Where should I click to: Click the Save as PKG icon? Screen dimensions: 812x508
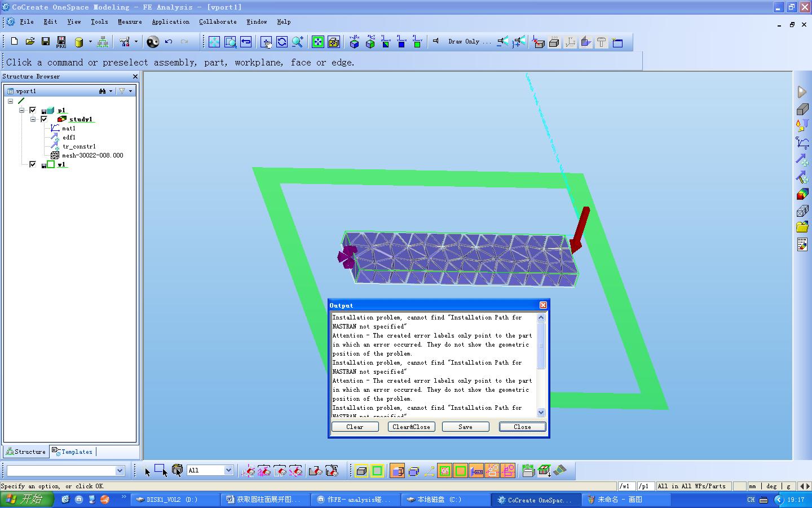(61, 42)
